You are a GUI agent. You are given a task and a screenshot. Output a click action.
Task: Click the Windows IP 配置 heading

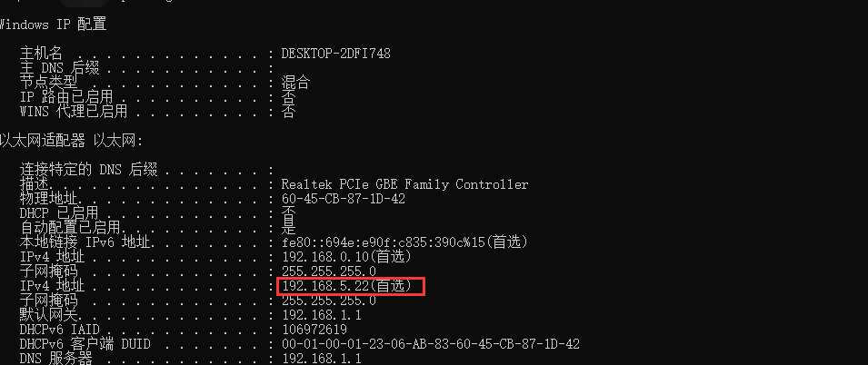tap(53, 24)
